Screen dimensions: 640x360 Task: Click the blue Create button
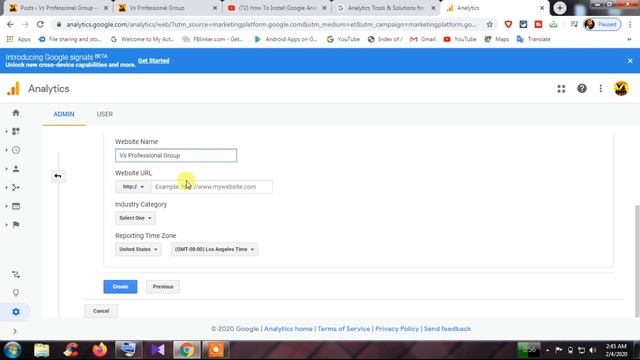pos(120,287)
